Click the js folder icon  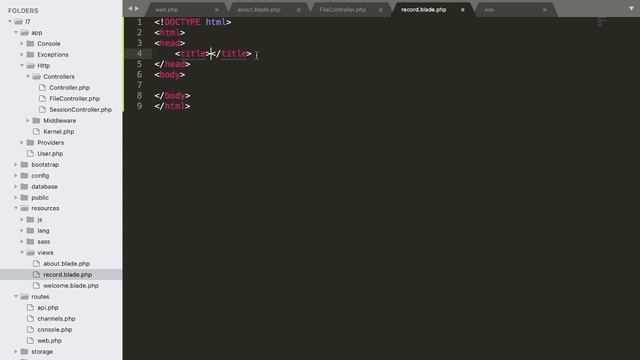[30, 220]
